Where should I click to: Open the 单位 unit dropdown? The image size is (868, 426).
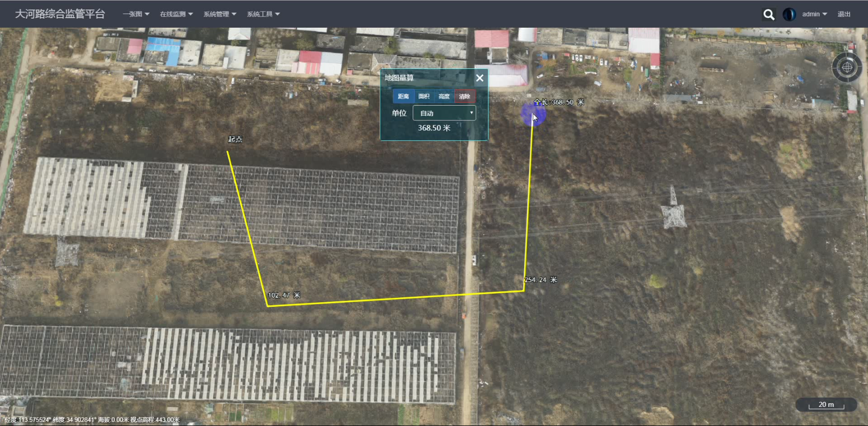pyautogui.click(x=444, y=113)
